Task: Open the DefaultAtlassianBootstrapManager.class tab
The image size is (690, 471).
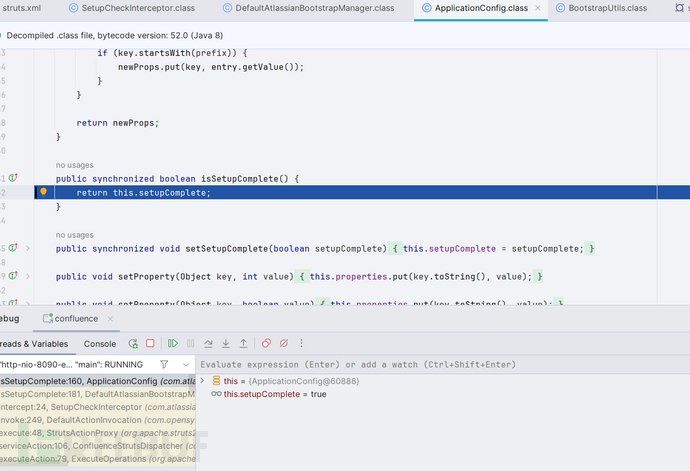Action: [308, 8]
